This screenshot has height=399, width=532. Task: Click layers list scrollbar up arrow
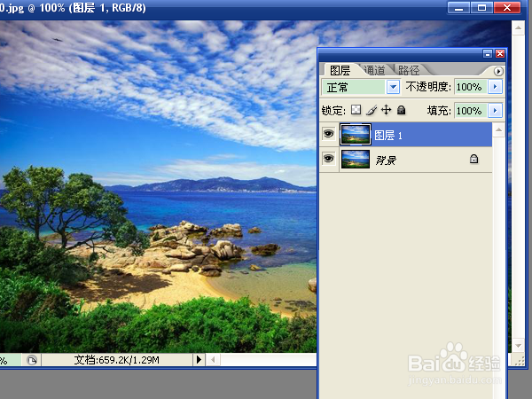[x=498, y=130]
